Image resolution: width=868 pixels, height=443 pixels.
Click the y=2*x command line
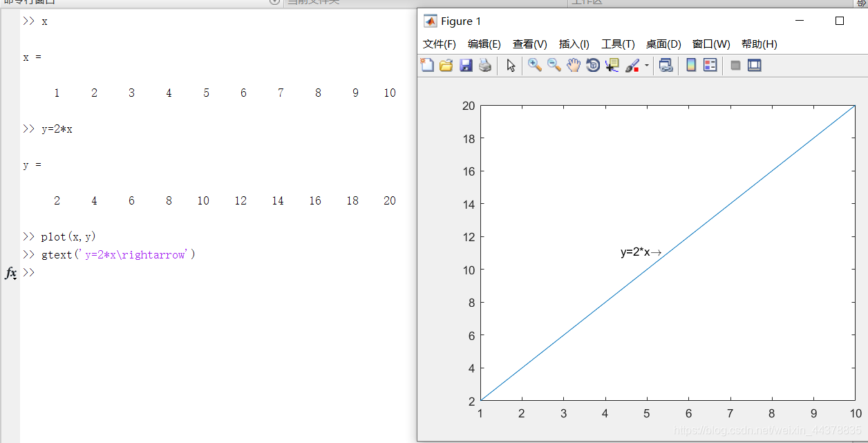tap(57, 129)
